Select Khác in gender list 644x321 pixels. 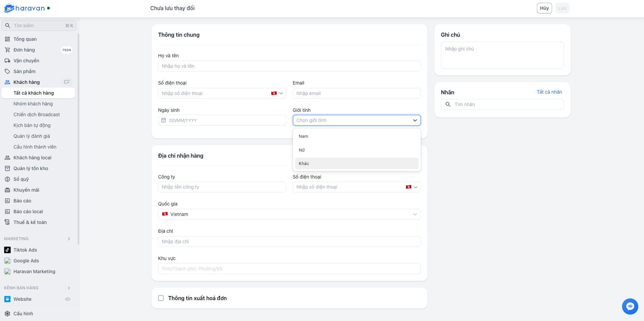(x=357, y=163)
